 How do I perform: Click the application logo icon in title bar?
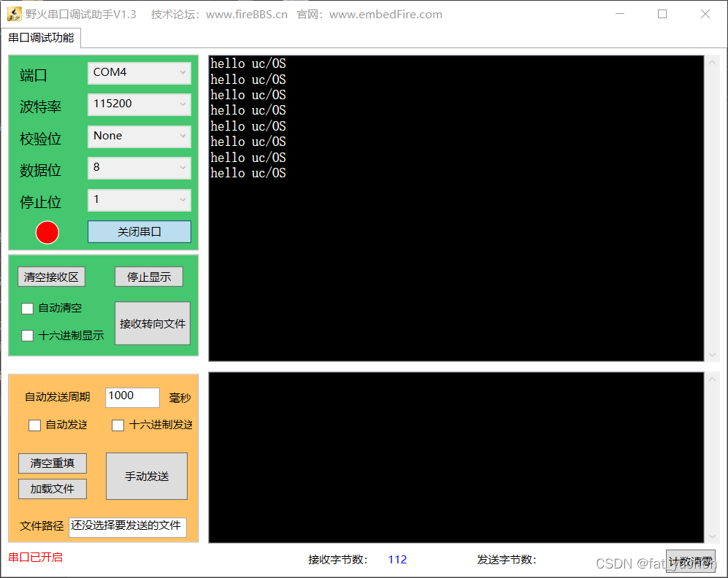pyautogui.click(x=14, y=15)
